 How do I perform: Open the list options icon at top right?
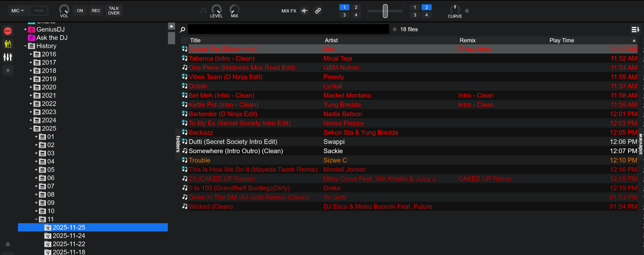pos(635,30)
